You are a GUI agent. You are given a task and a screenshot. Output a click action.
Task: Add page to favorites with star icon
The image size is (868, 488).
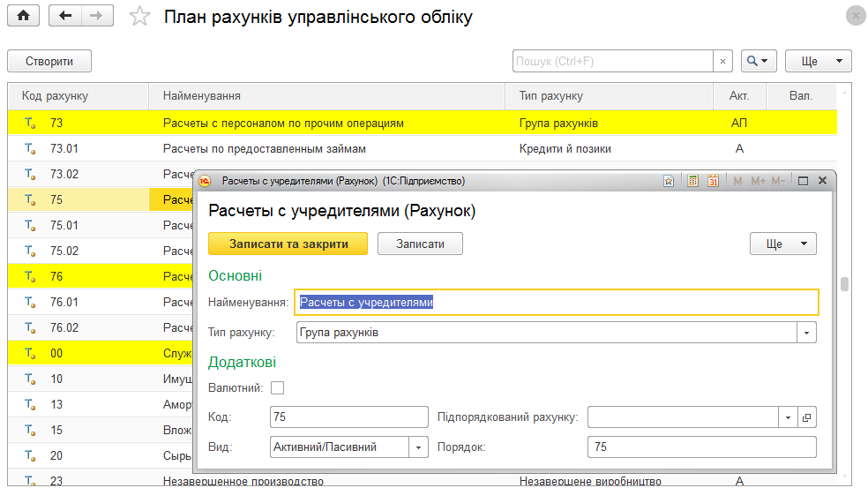pos(139,16)
